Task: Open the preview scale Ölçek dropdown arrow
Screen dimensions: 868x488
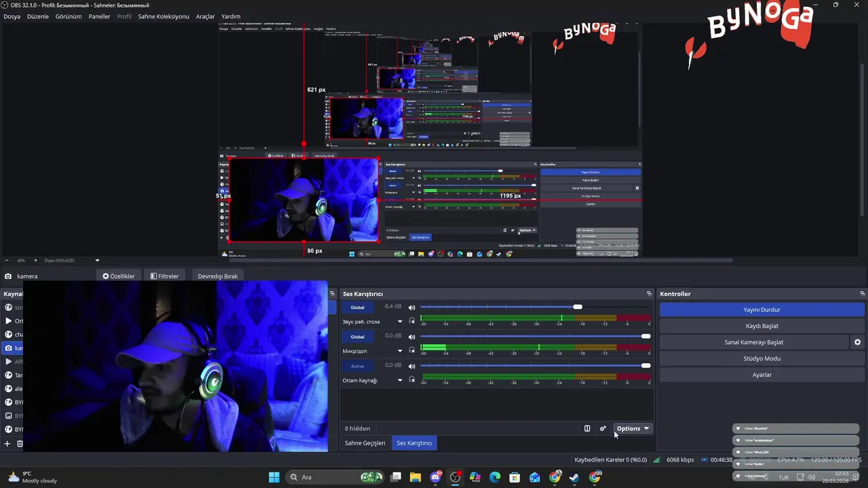Action: click(x=97, y=260)
